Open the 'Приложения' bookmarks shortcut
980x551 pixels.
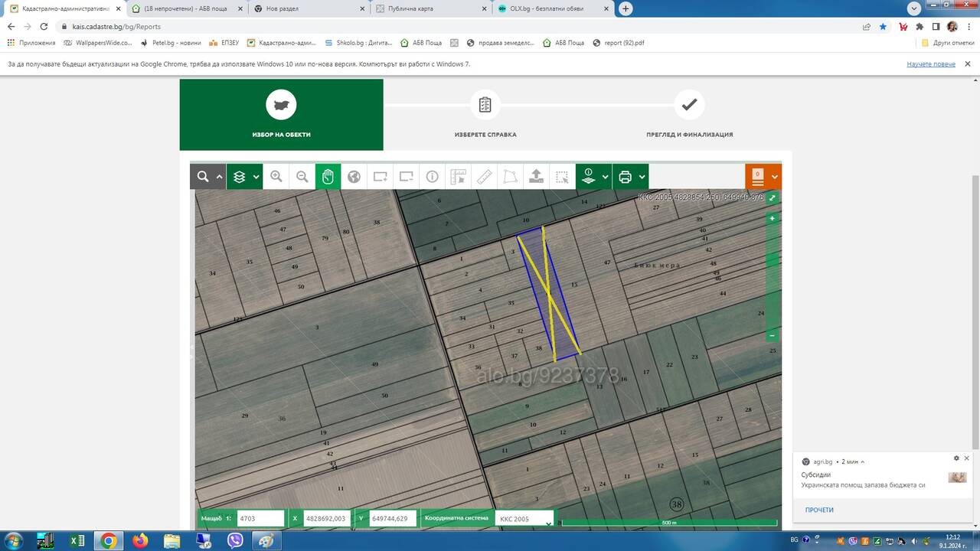31,43
